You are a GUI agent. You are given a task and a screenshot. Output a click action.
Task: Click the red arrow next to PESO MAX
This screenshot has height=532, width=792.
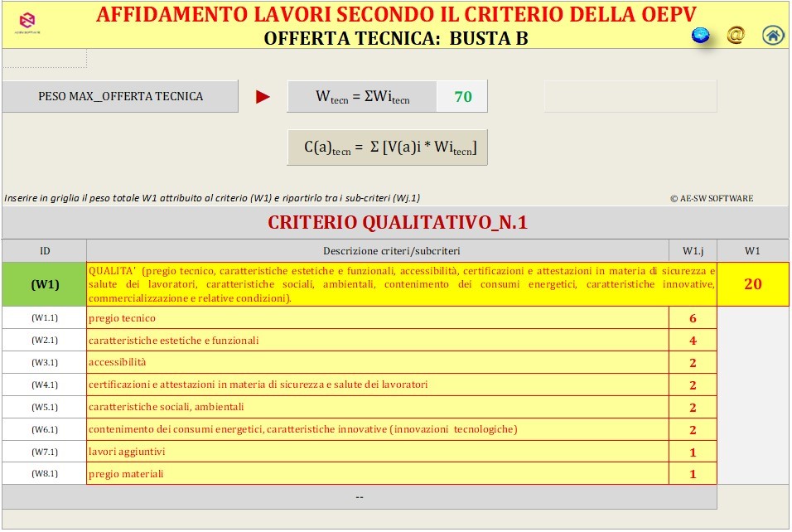pyautogui.click(x=263, y=97)
